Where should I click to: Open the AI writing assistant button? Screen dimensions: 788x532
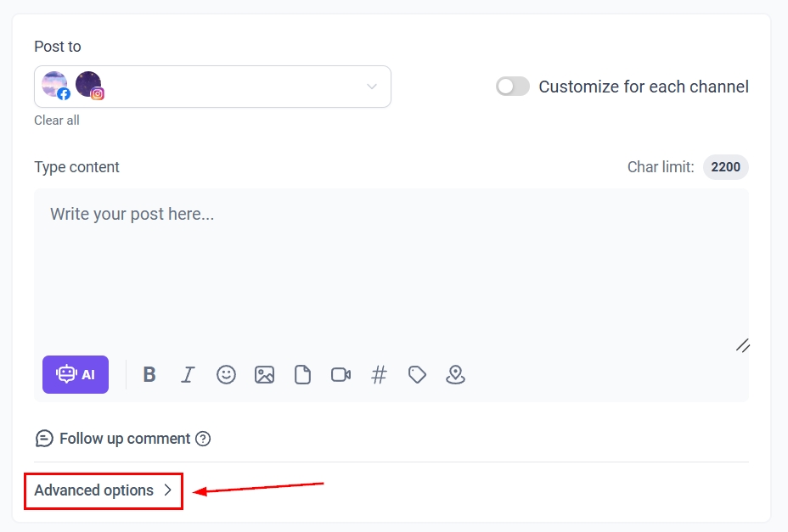pos(76,374)
